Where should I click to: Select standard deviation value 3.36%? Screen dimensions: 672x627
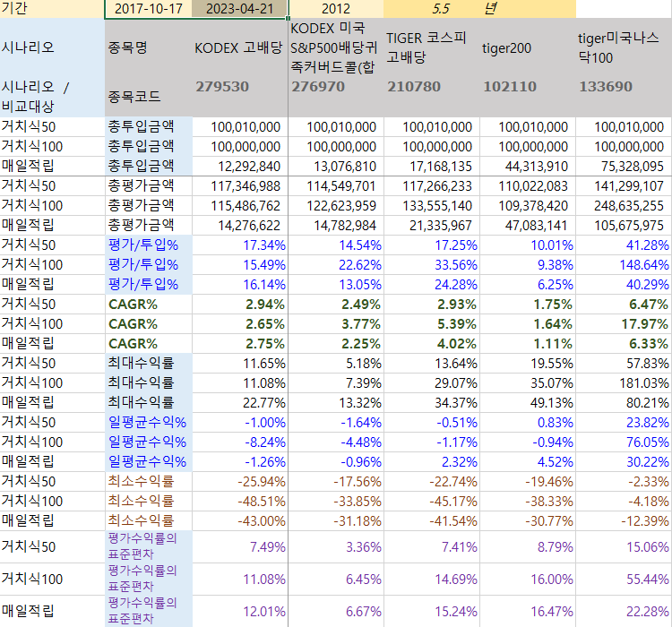(x=336, y=546)
